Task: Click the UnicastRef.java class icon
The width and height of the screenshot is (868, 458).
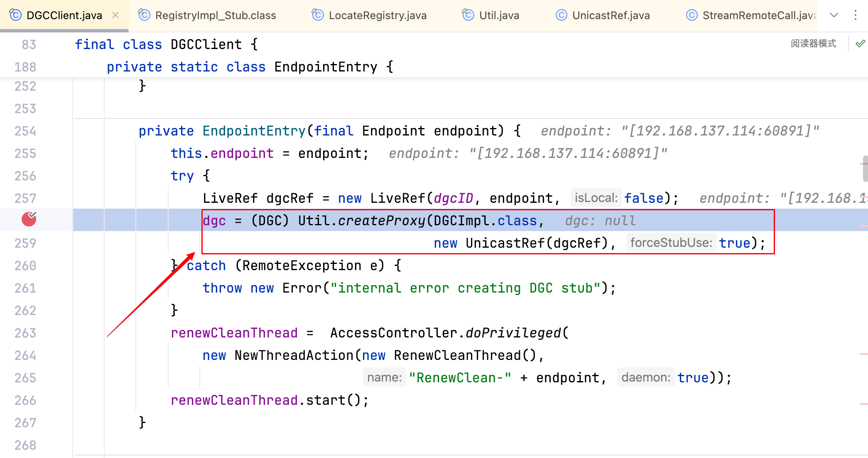Action: (561, 15)
